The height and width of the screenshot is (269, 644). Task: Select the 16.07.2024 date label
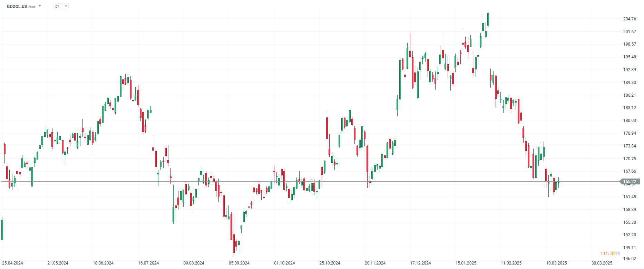[x=148, y=263]
